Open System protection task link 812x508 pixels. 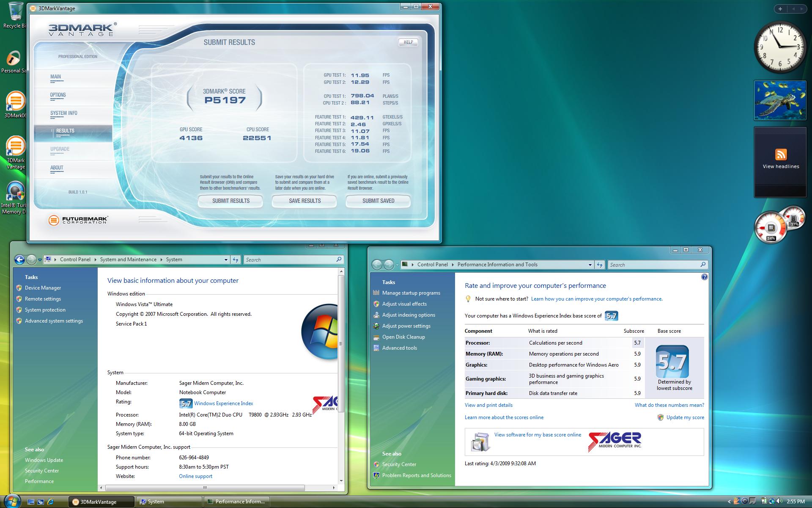[x=45, y=310]
